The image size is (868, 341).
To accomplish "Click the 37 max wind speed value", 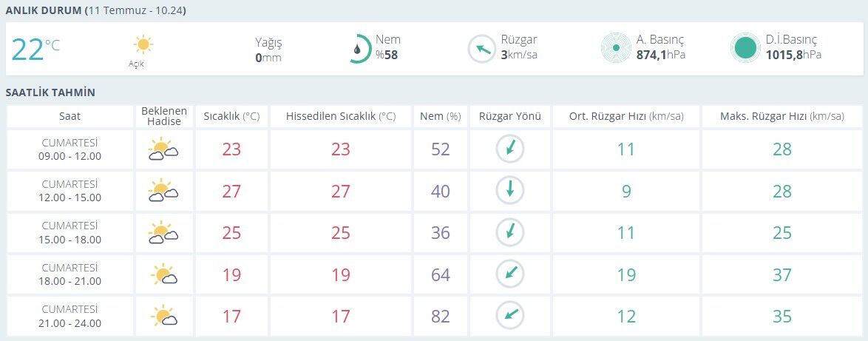I will point(782,274).
